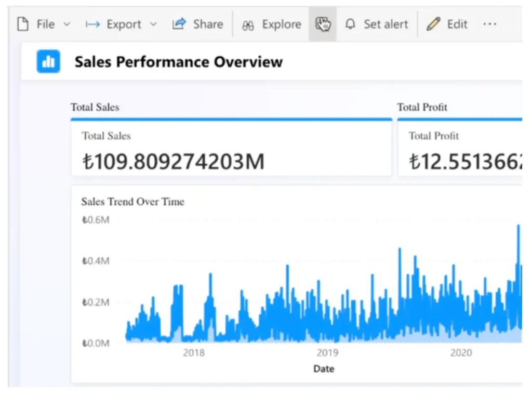Click the Sales Performance Overview title
The height and width of the screenshot is (394, 532).
click(x=178, y=62)
